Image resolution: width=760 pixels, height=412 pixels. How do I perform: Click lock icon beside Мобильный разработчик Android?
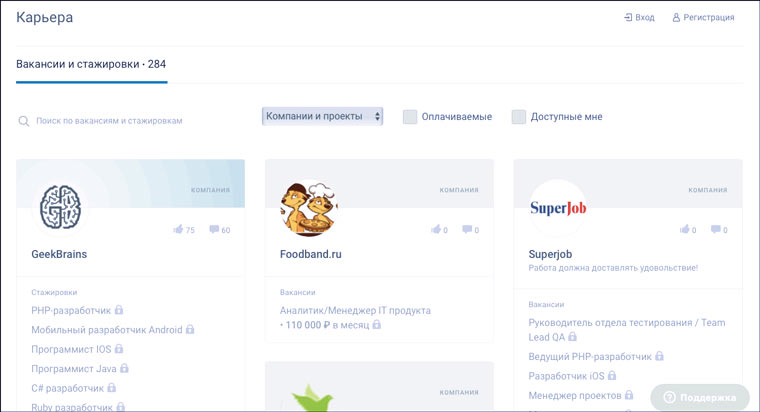click(x=190, y=329)
